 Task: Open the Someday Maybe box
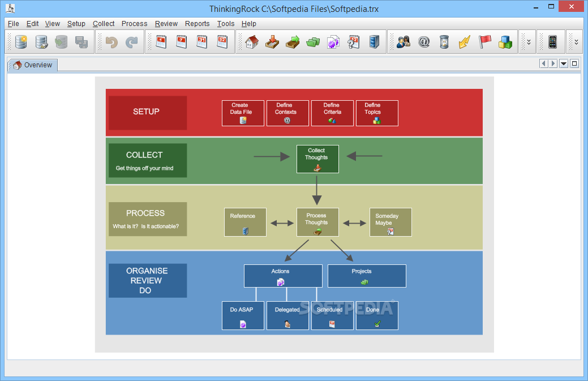(x=390, y=222)
